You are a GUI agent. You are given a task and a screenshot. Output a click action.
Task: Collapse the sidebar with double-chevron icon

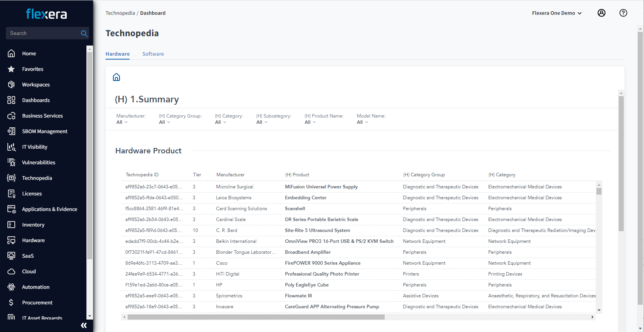(84, 325)
